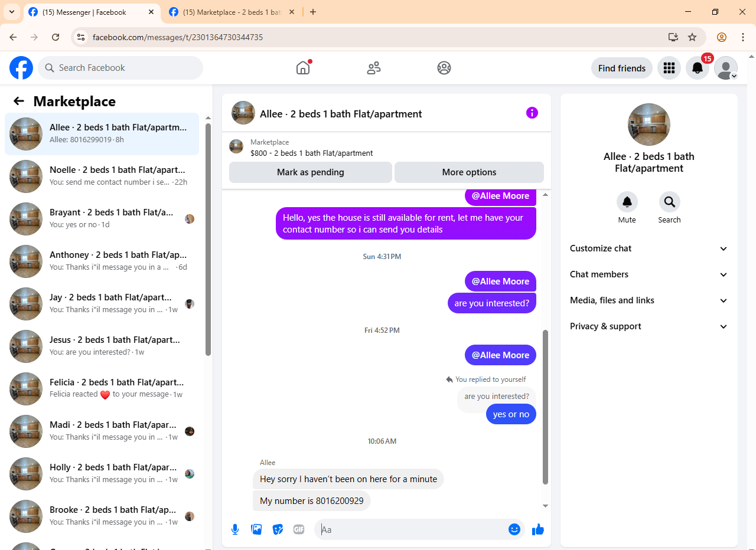
Task: Click the Mark as pending button
Action: (x=311, y=172)
